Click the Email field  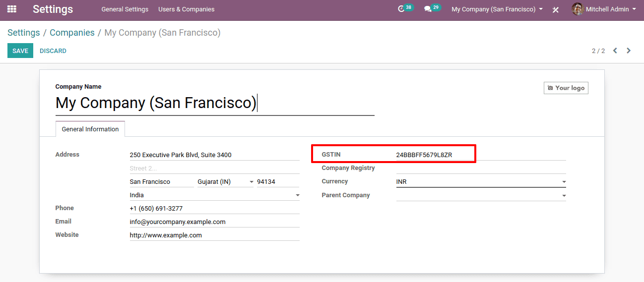214,222
